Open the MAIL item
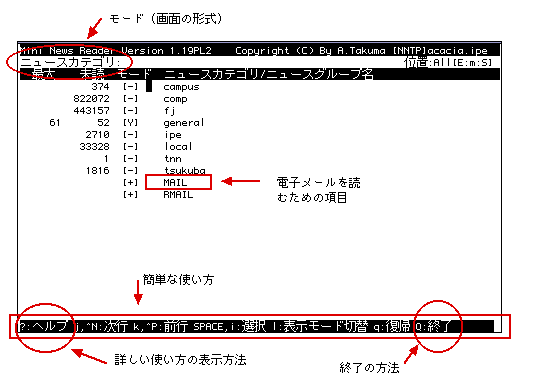536x387 pixels. click(175, 183)
